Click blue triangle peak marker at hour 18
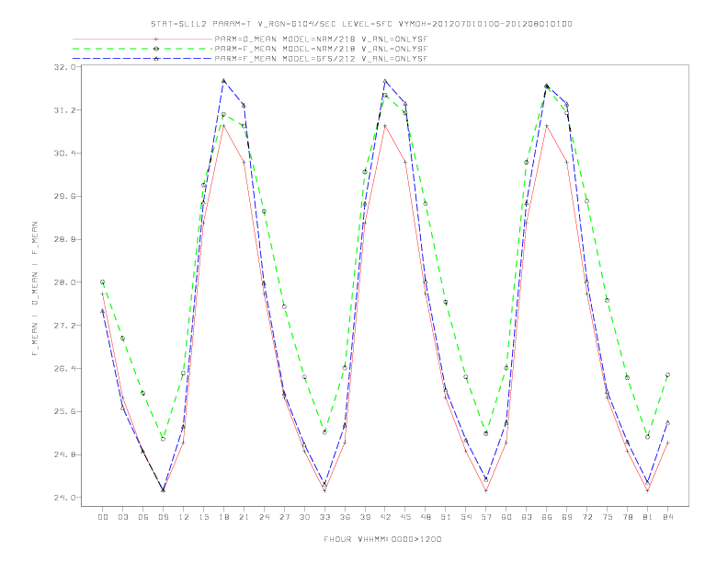Screen dimensions: 728x563 [x=223, y=81]
